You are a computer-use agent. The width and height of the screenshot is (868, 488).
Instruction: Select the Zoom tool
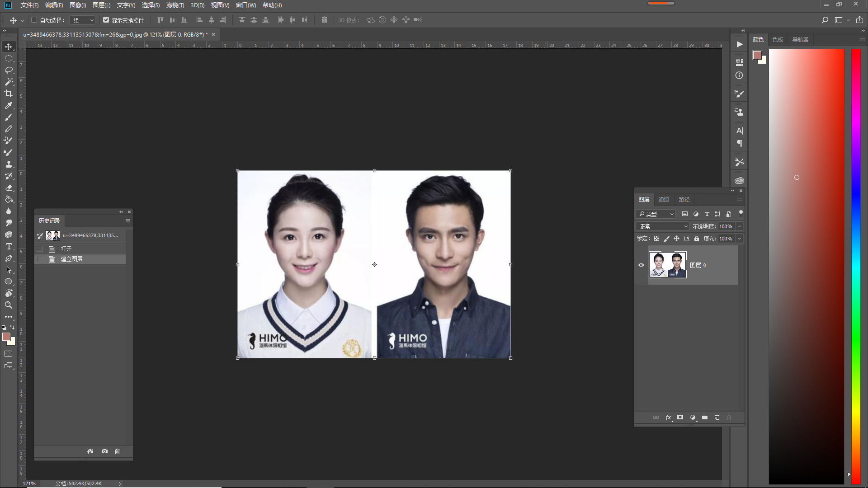9,305
